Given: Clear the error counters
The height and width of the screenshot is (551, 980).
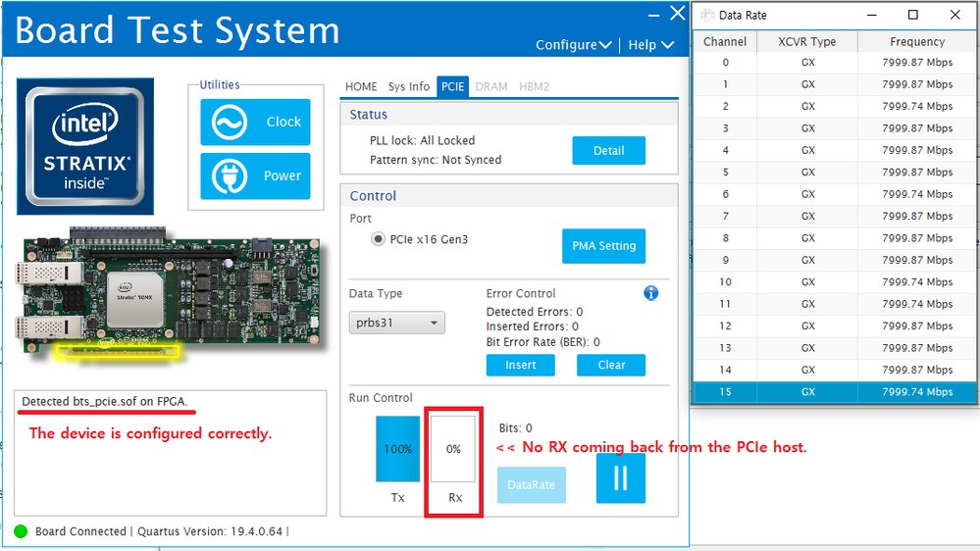Looking at the screenshot, I should click(611, 365).
